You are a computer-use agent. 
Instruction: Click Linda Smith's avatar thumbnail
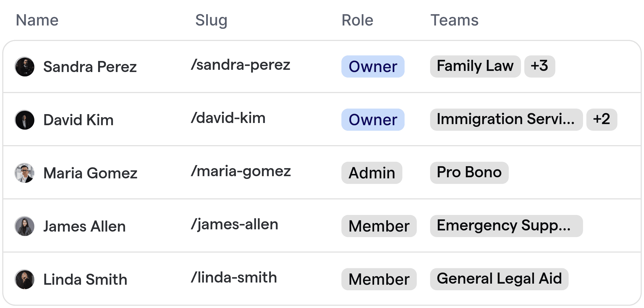[x=25, y=279]
